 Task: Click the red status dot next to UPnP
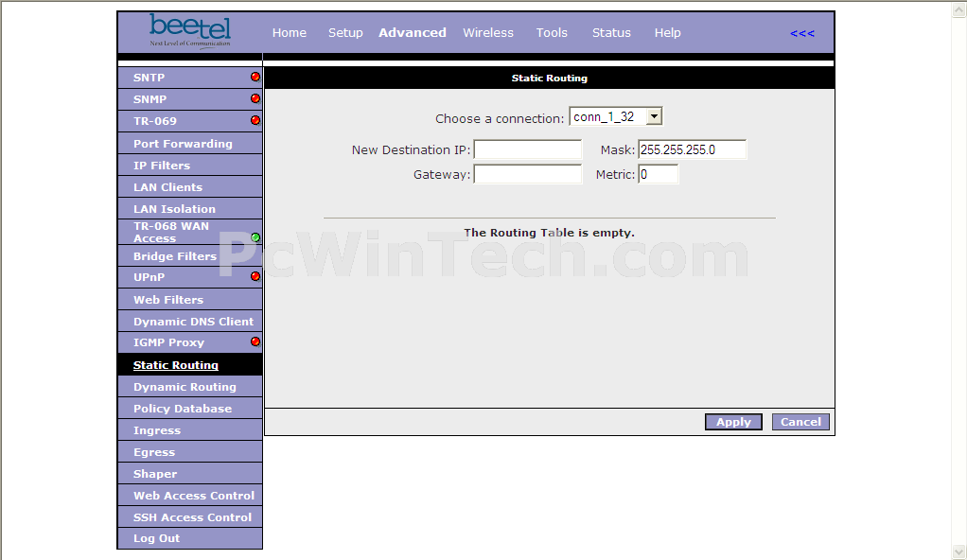click(x=255, y=276)
